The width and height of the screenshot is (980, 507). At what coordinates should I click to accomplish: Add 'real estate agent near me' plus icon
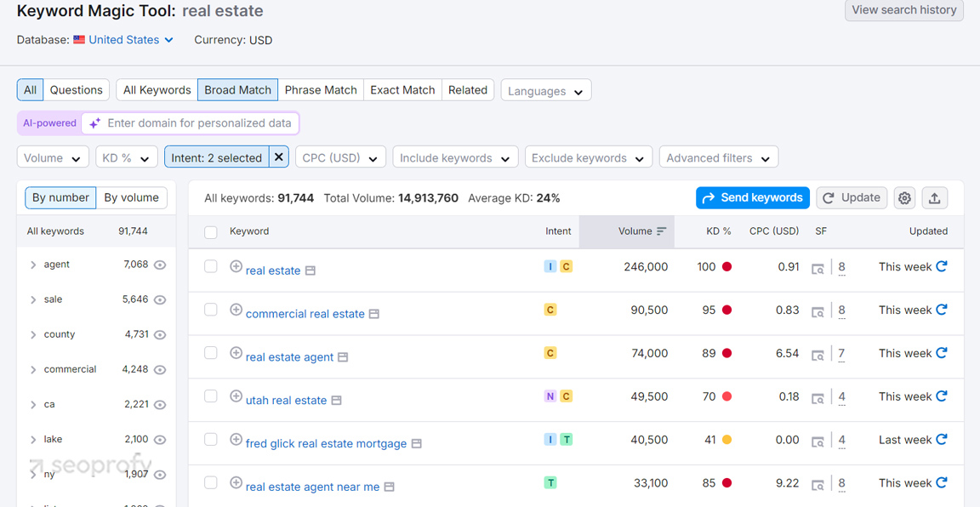236,482
